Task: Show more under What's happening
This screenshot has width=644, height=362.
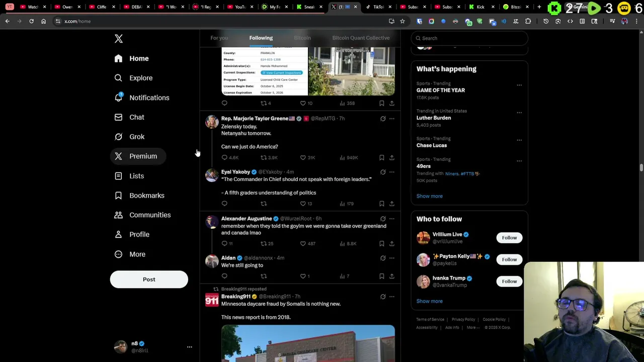Action: click(429, 196)
